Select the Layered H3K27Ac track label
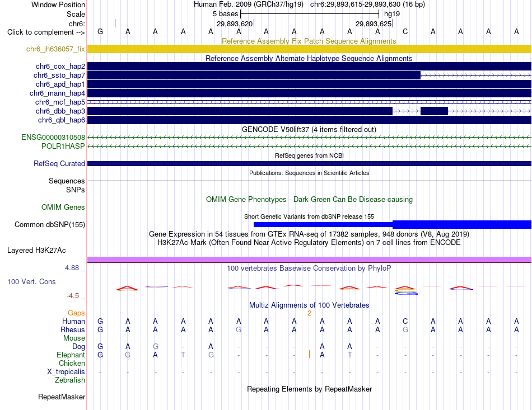The height and width of the screenshot is (410, 532). 36,251
